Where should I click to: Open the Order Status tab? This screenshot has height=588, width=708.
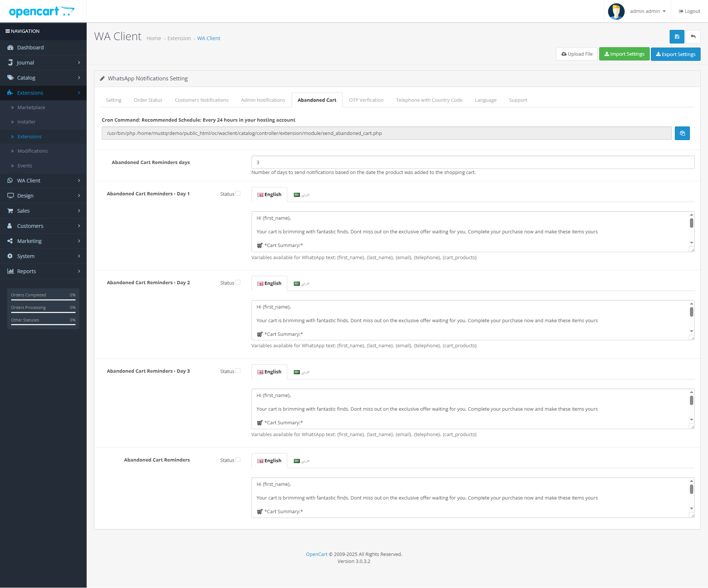point(148,100)
